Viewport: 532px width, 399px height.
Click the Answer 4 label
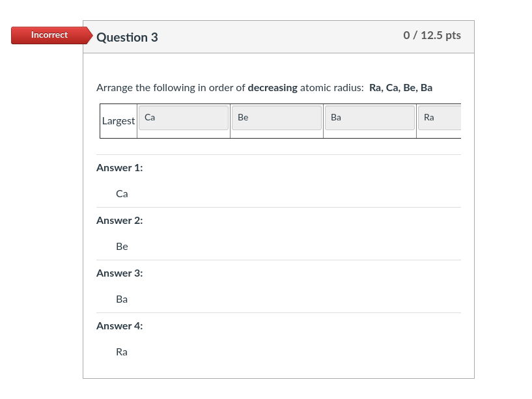119,326
